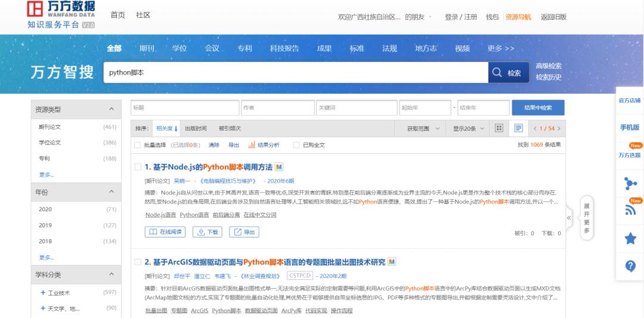Sort by 出版时间
The height and width of the screenshot is (318, 644).
(196, 129)
